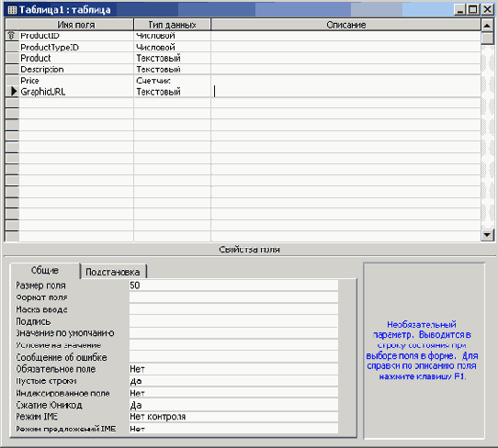Image resolution: width=498 pixels, height=448 pixels.
Task: Click the table icon in the title bar
Action: click(12, 9)
